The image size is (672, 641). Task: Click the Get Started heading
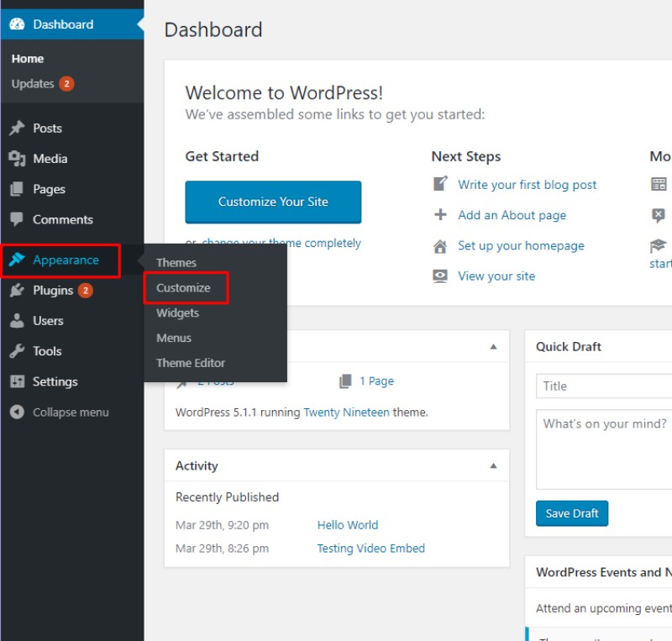pyautogui.click(x=222, y=156)
